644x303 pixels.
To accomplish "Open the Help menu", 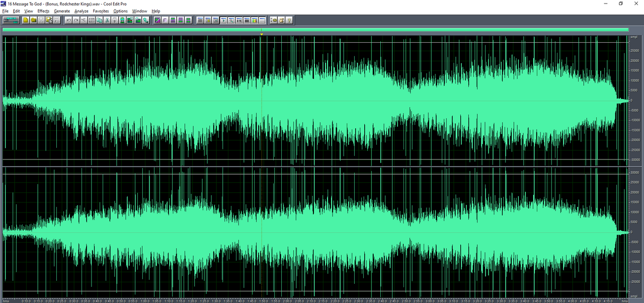I will point(156,11).
